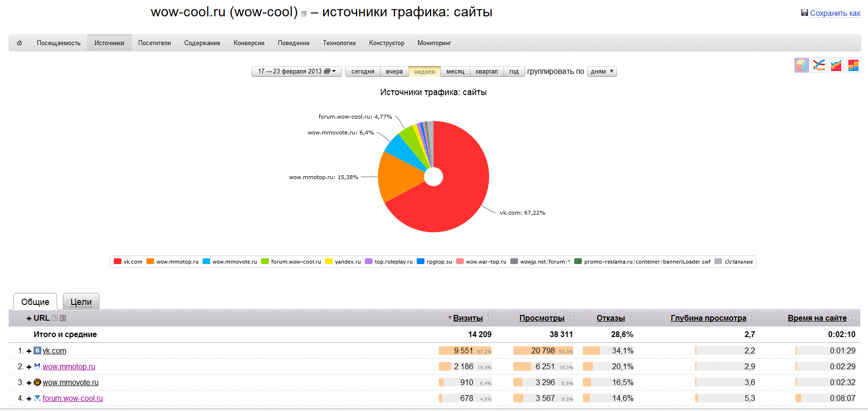Viewport: 868px width, 411px height.
Task: Click help icon next to Глубина просмотра
Action: (x=752, y=317)
